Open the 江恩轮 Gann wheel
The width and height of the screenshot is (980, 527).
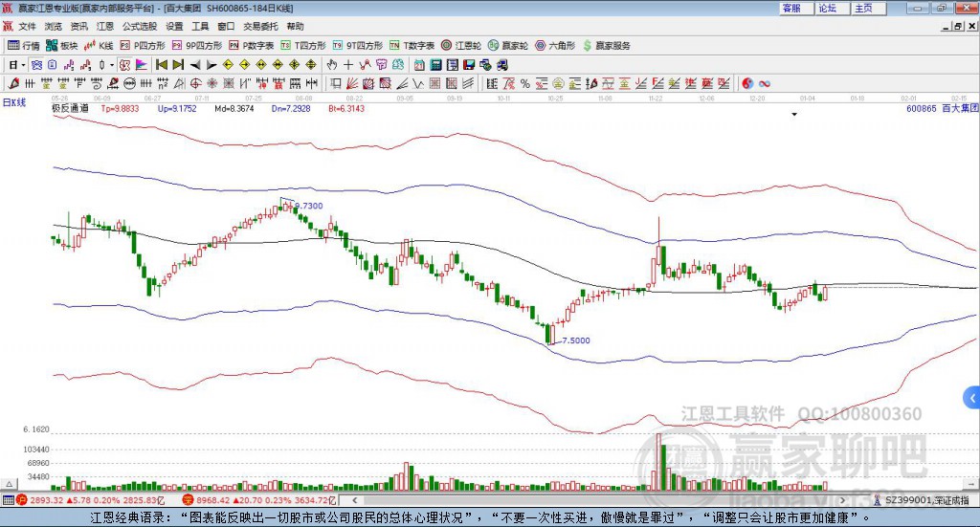coord(461,46)
